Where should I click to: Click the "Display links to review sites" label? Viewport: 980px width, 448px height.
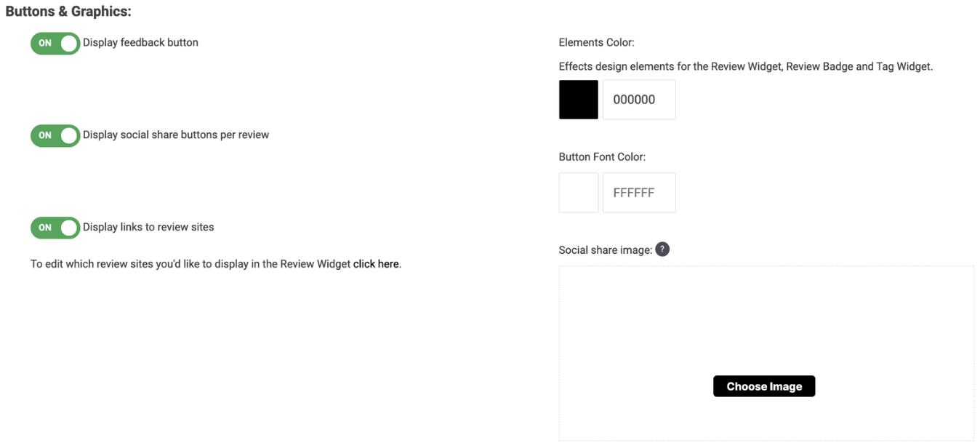coord(148,228)
